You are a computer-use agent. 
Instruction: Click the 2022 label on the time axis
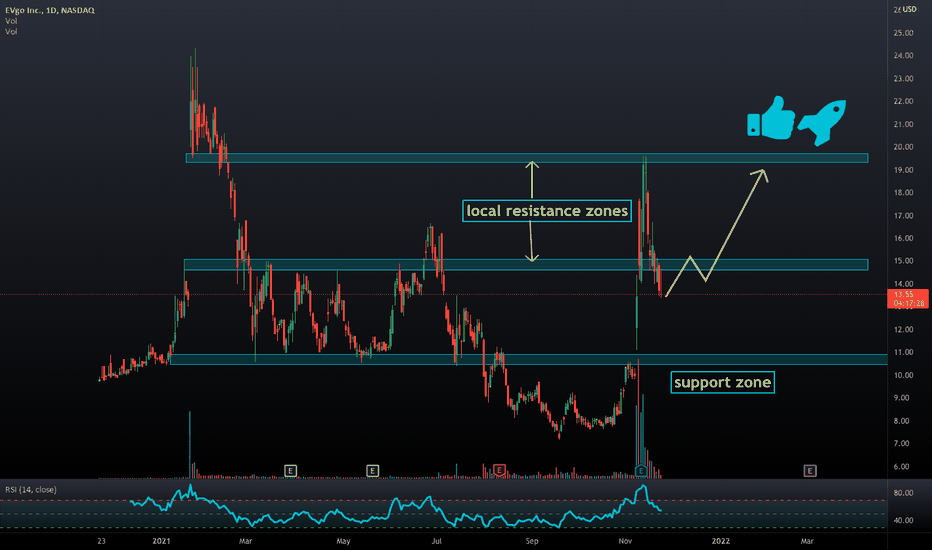point(720,540)
